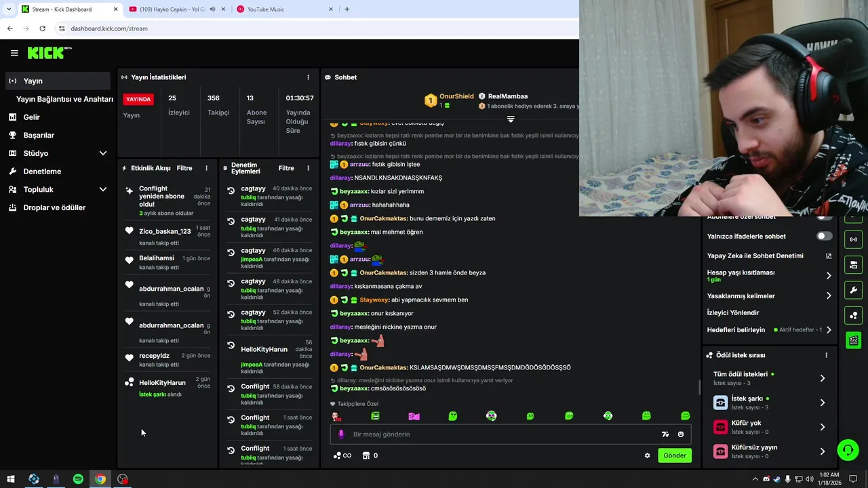Open Filtre in Etkinlik Akışı panel
This screenshot has width=868, height=488.
(x=184, y=168)
